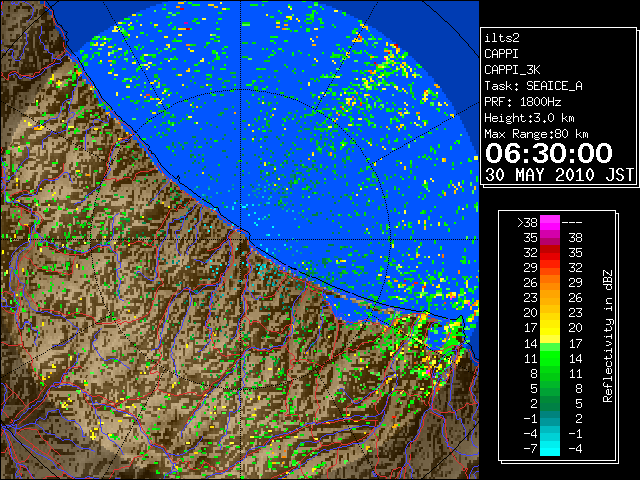The width and height of the screenshot is (640, 480).
Task: Pick the dark green 2–5 dBZ swatch
Action: pos(550,403)
